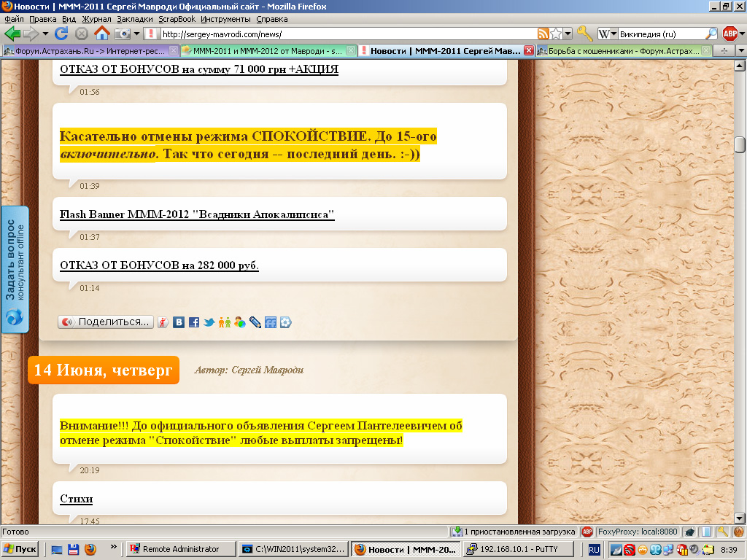Click the Adblock Plus status bar icon
This screenshot has width=747, height=560.
pyautogui.click(x=587, y=532)
